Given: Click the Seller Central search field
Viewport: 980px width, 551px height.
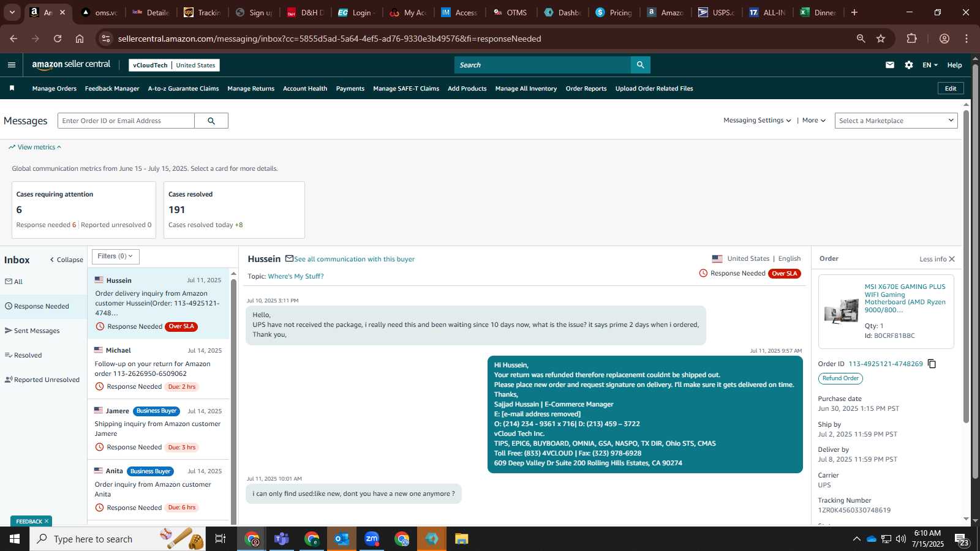Looking at the screenshot, I should pyautogui.click(x=543, y=65).
